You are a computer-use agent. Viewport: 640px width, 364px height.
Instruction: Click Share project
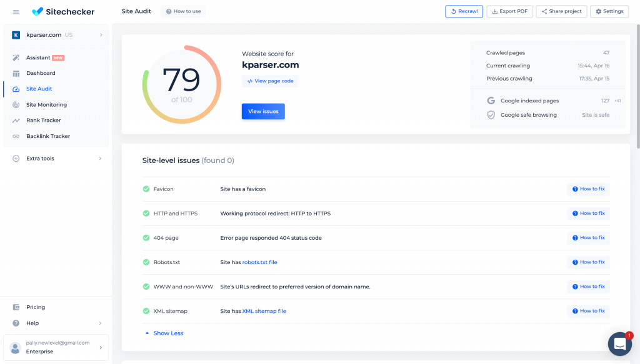tap(562, 11)
